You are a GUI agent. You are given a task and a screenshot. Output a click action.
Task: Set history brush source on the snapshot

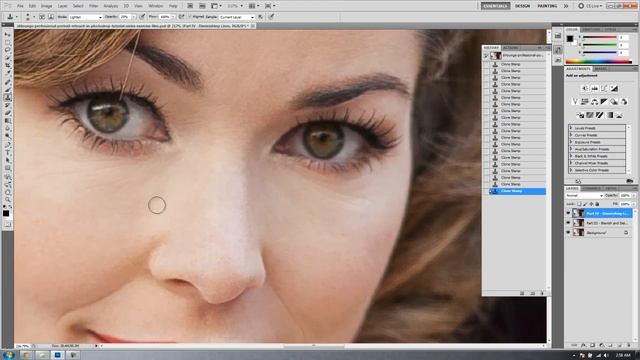point(486,56)
